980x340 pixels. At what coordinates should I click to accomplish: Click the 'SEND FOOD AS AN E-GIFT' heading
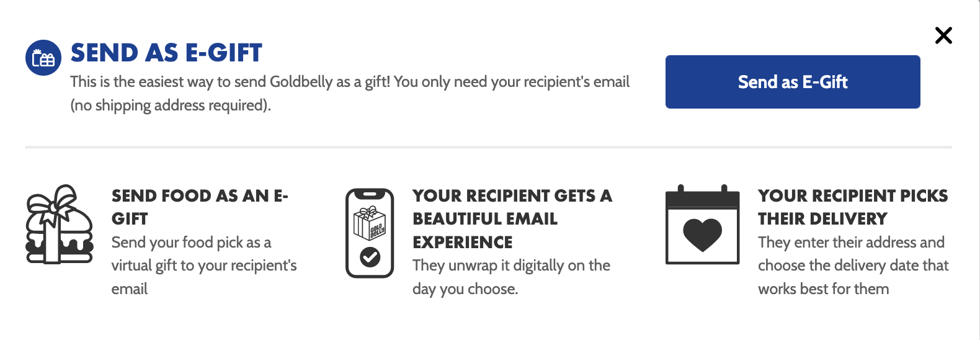click(200, 207)
